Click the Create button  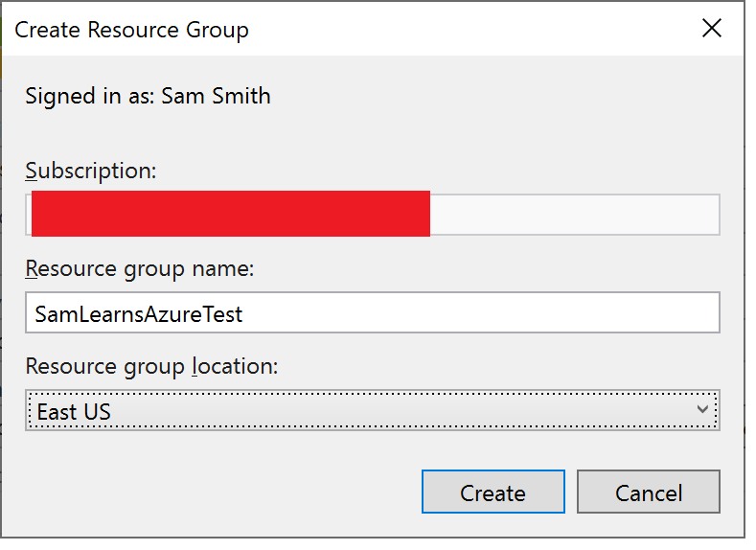pos(493,493)
